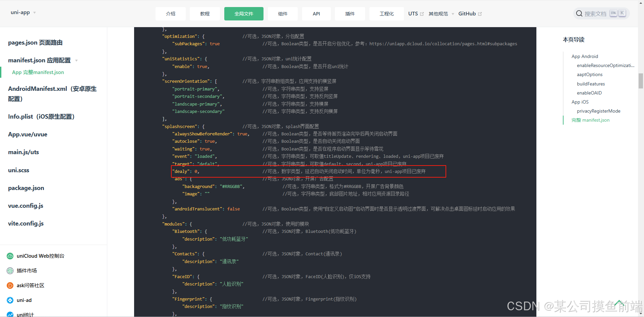Select App 完整manifest.json sidebar item
This screenshot has height=317, width=644.
click(38, 72)
